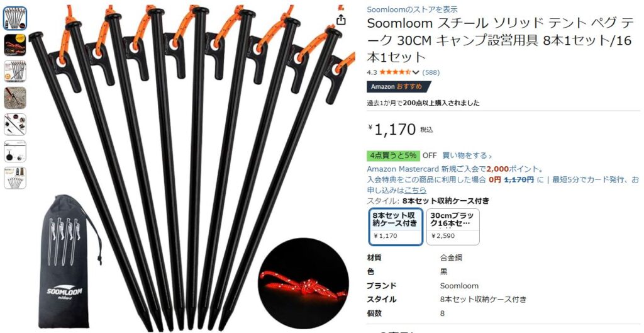Choose the 8本セット収納ケース付き style option
The image size is (644, 333).
(x=396, y=227)
